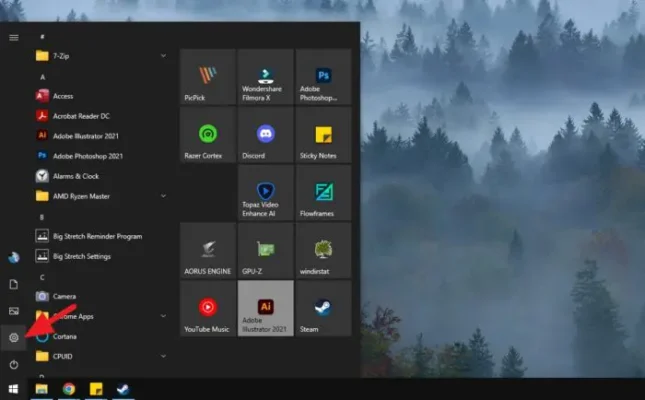Screen dimensions: 645x400
Task: Launch Topaz Video Enhance AI tile
Action: 266,193
